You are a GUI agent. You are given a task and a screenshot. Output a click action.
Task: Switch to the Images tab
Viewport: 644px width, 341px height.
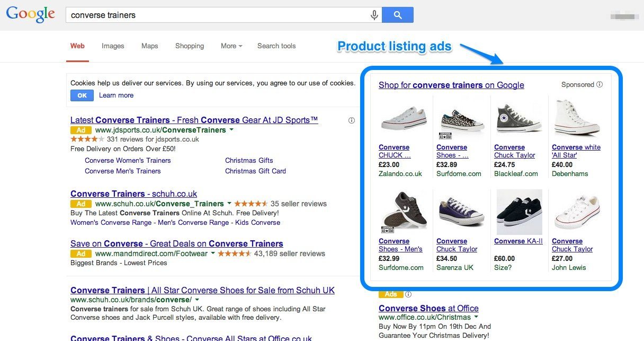[x=113, y=46]
